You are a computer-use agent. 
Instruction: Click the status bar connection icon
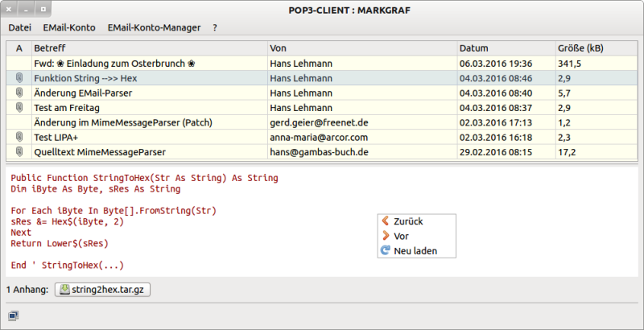coord(13,316)
